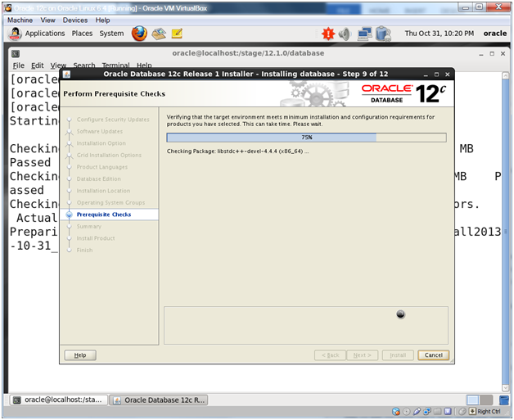This screenshot has width=514, height=420.
Task: Open the notes editor panel icon
Action: point(176,34)
